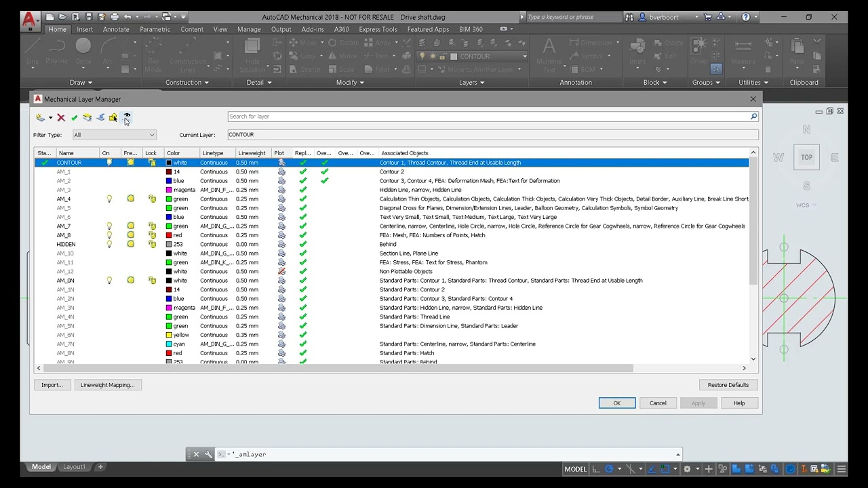Open the Filter Type dropdown
Screen dimensions: 868x488
(114, 135)
